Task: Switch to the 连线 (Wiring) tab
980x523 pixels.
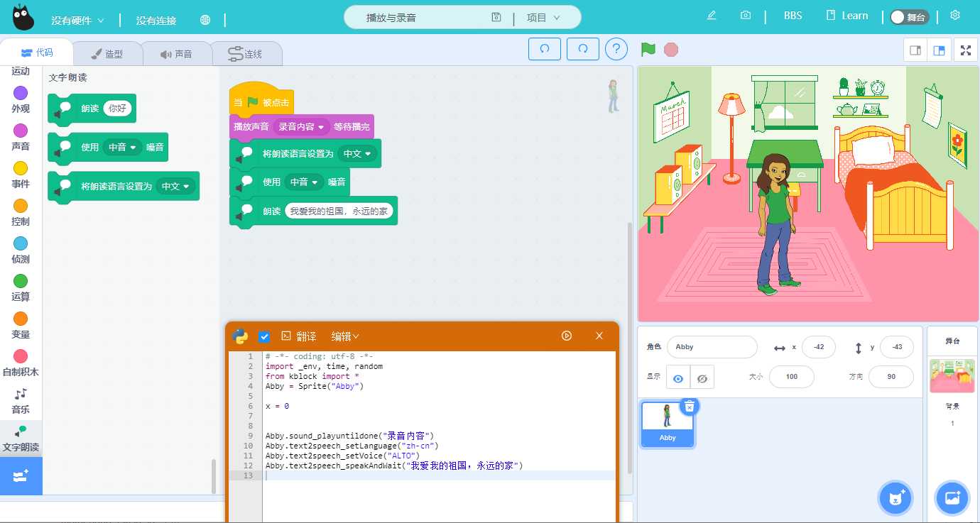Action: click(x=246, y=54)
